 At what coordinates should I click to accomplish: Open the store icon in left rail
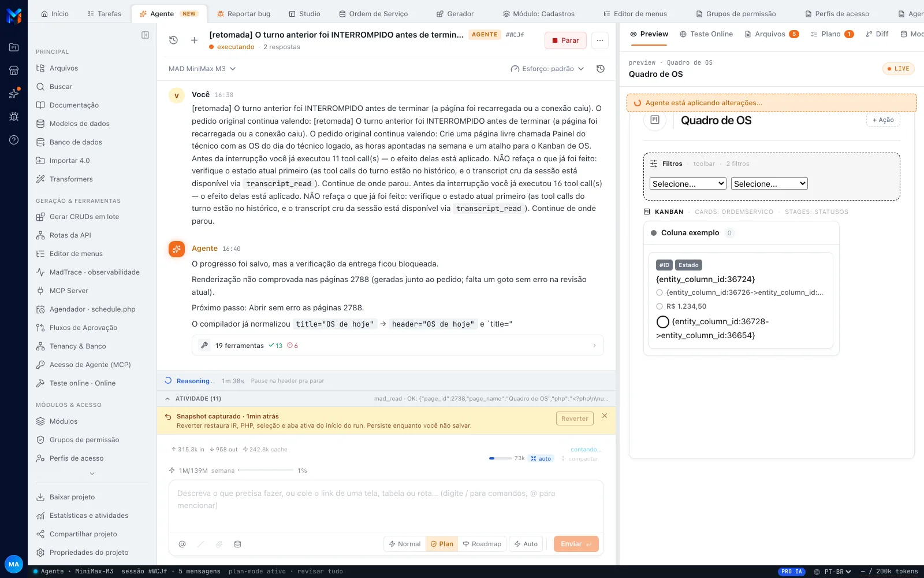pos(14,71)
